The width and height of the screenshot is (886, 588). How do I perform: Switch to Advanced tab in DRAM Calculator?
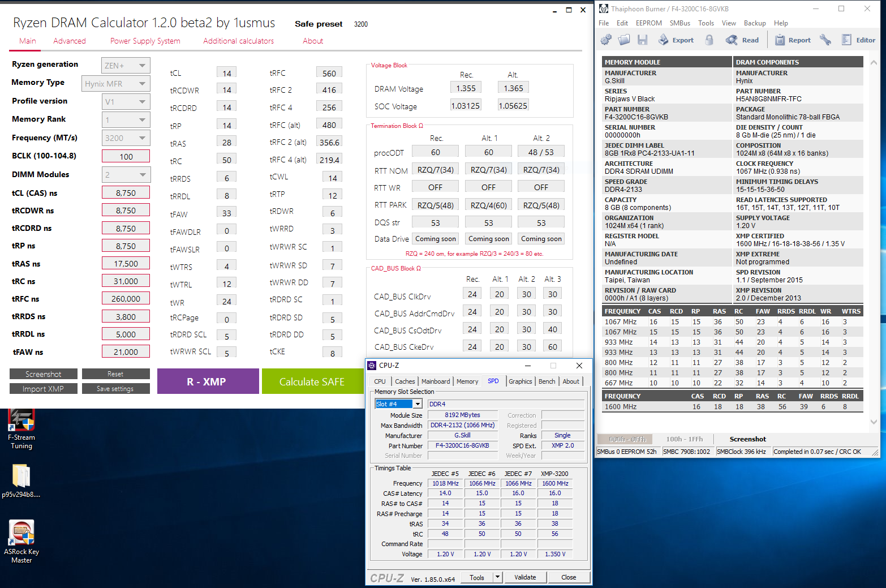click(70, 41)
